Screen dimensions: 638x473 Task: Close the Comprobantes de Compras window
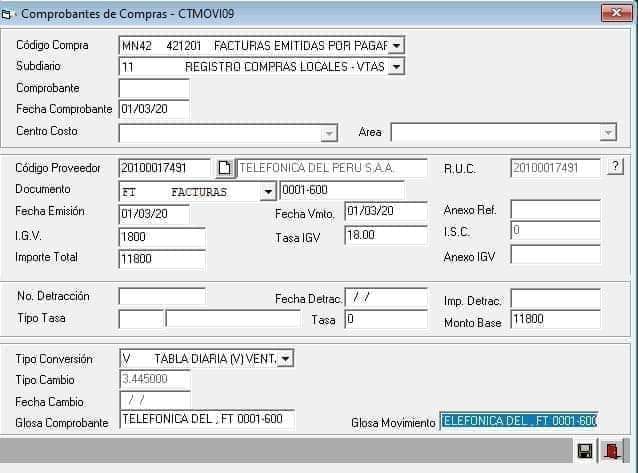616,13
